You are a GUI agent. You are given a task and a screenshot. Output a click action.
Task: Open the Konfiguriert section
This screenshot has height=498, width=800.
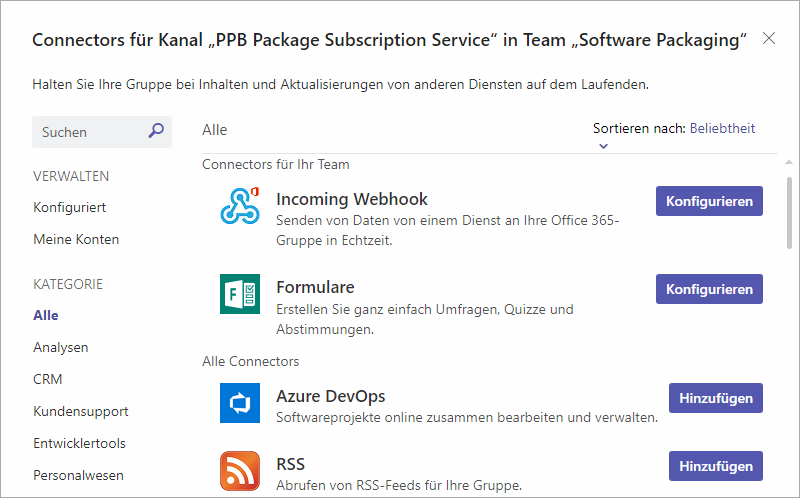click(x=69, y=207)
